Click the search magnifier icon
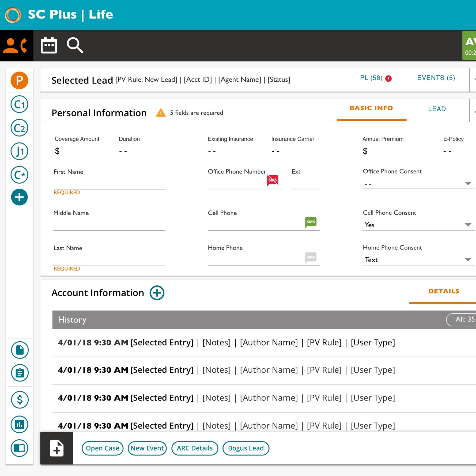The height and width of the screenshot is (476, 476). click(75, 46)
